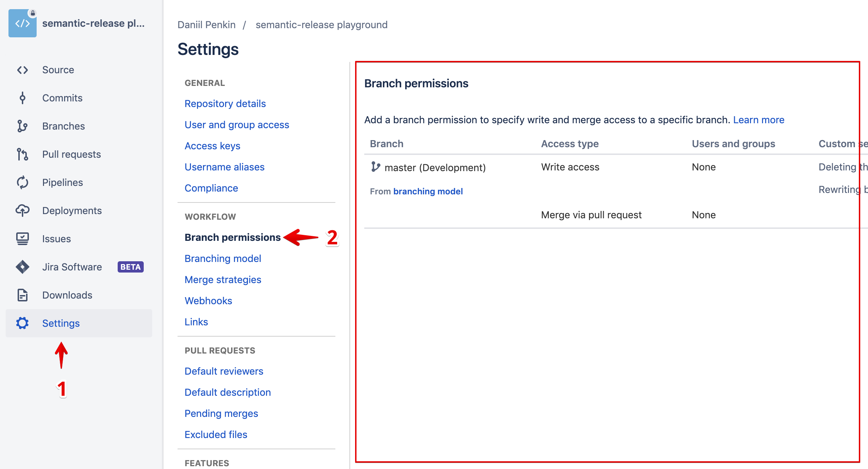
Task: Click the Issues icon in sidebar
Action: (23, 239)
